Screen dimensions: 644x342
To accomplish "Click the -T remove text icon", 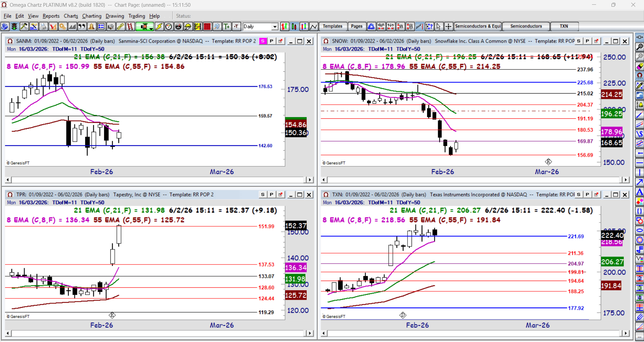I will tap(236, 26).
